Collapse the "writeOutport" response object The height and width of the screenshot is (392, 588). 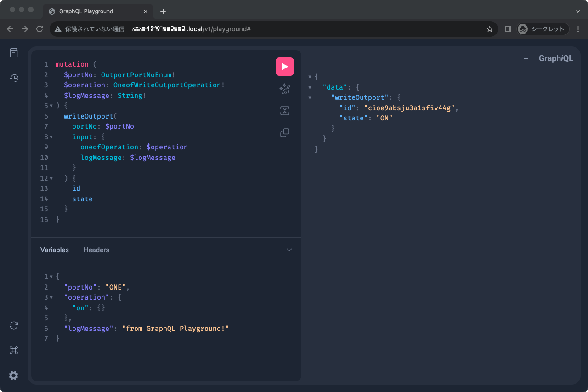(310, 97)
